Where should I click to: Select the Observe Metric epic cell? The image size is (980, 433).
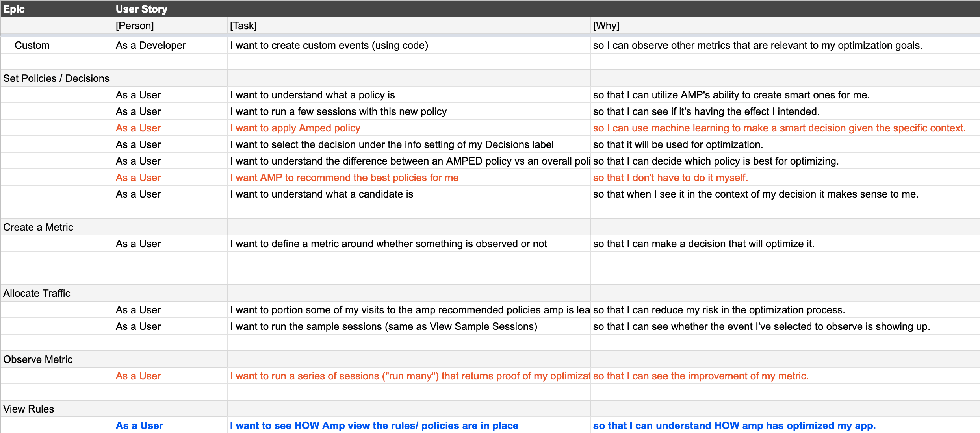[57, 359]
